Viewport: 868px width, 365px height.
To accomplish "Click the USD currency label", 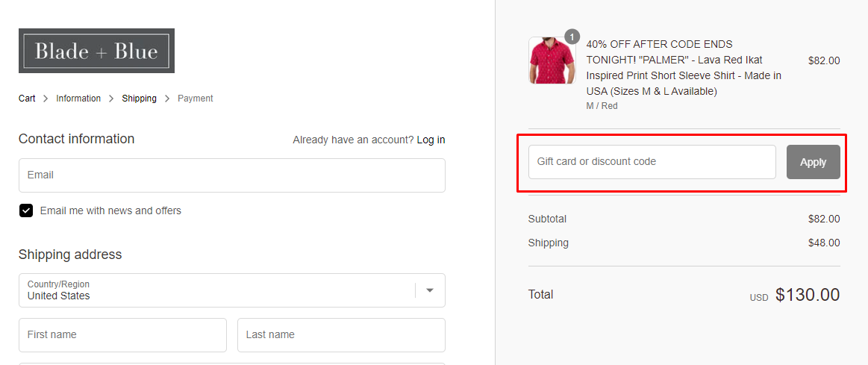I will coord(759,298).
